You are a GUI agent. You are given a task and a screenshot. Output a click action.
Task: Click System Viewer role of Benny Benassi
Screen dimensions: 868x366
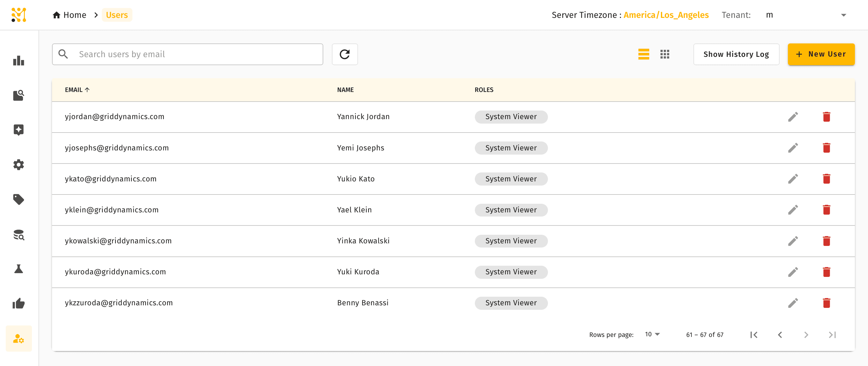pos(511,303)
